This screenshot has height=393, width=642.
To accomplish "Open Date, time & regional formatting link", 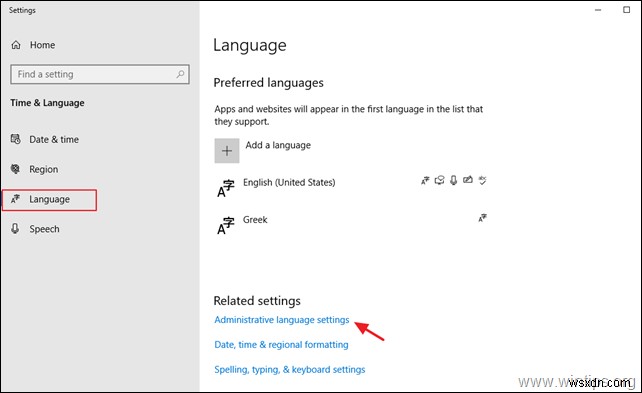I will click(281, 345).
